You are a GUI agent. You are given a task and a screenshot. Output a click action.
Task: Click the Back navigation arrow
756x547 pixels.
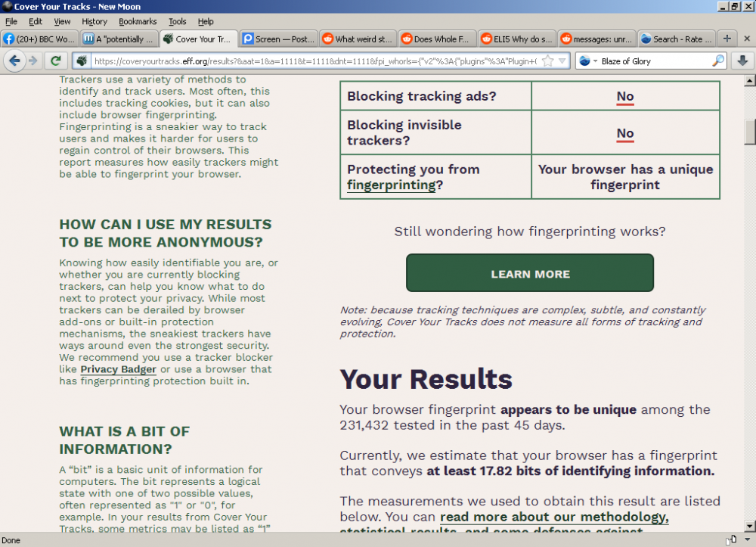(14, 61)
